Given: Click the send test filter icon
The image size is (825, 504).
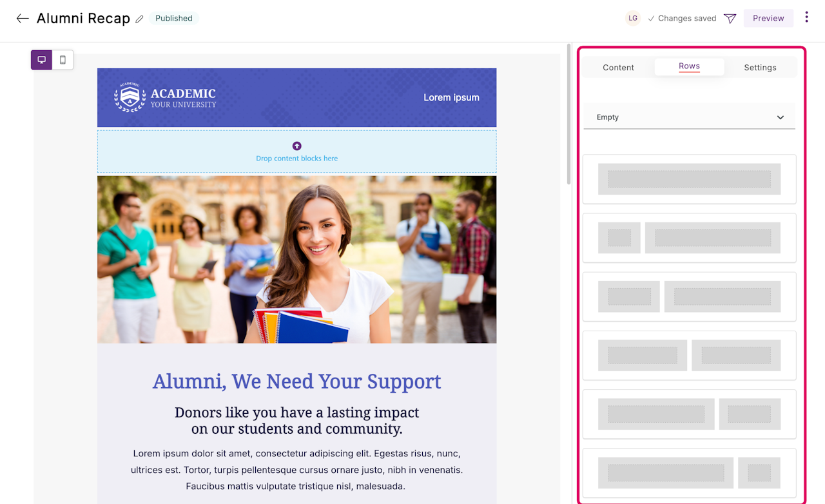Looking at the screenshot, I should [x=730, y=19].
